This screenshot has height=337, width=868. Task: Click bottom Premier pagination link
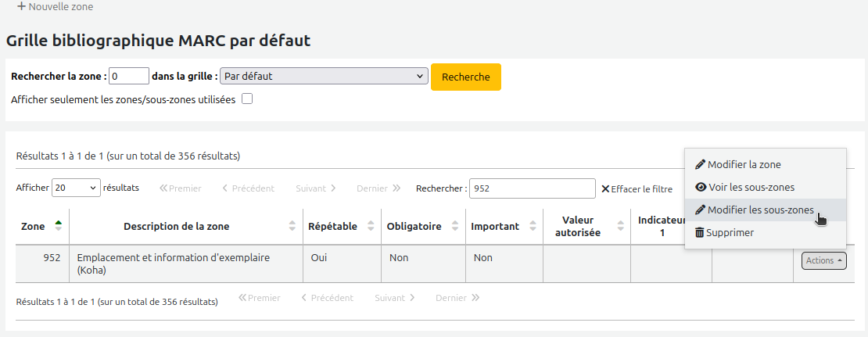(260, 298)
